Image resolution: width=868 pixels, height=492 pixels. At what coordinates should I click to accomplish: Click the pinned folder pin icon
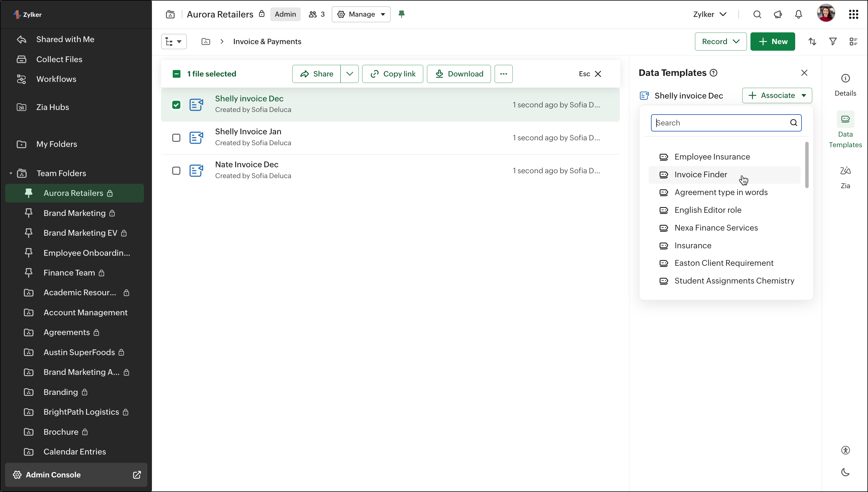(x=401, y=14)
